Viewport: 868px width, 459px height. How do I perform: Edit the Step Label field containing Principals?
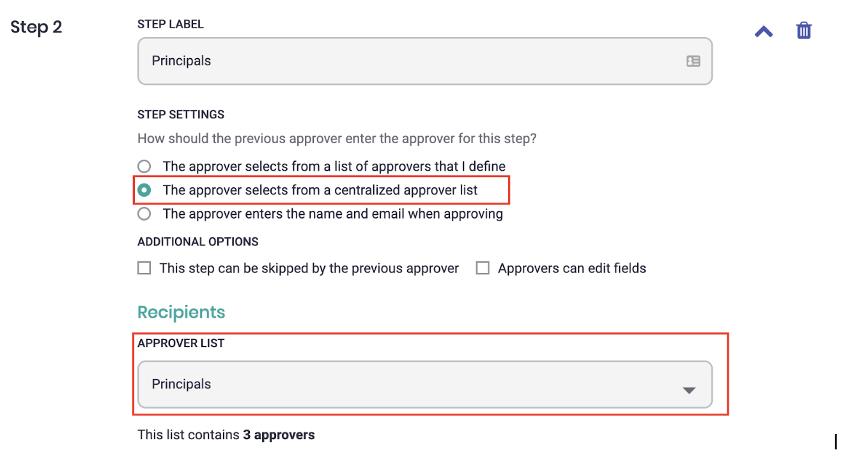pyautogui.click(x=425, y=61)
